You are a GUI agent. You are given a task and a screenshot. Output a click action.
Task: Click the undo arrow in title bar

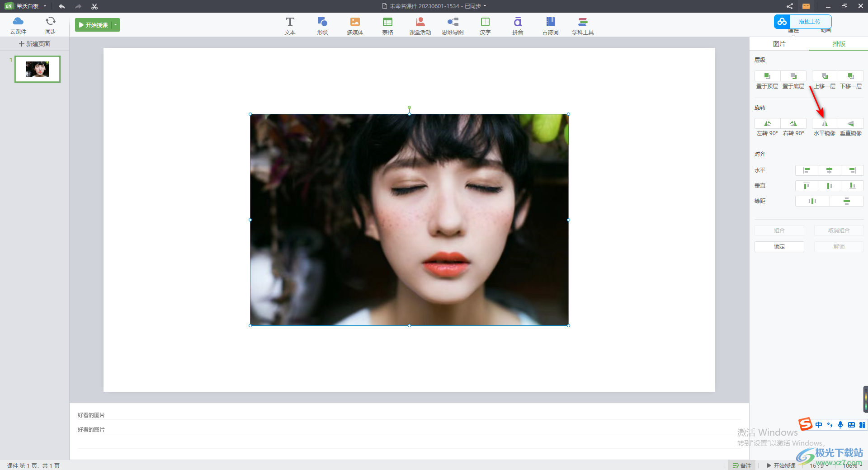[x=62, y=6]
